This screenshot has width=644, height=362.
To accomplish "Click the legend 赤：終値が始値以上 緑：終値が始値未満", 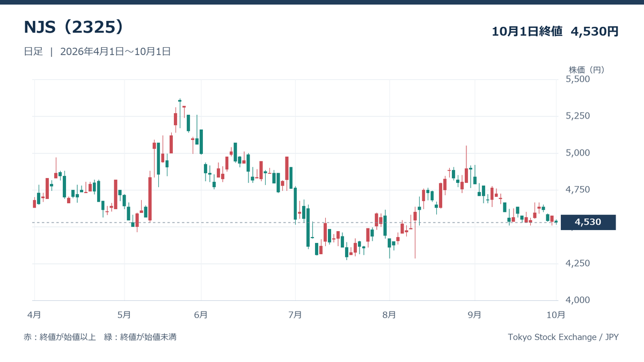I will tap(100, 337).
